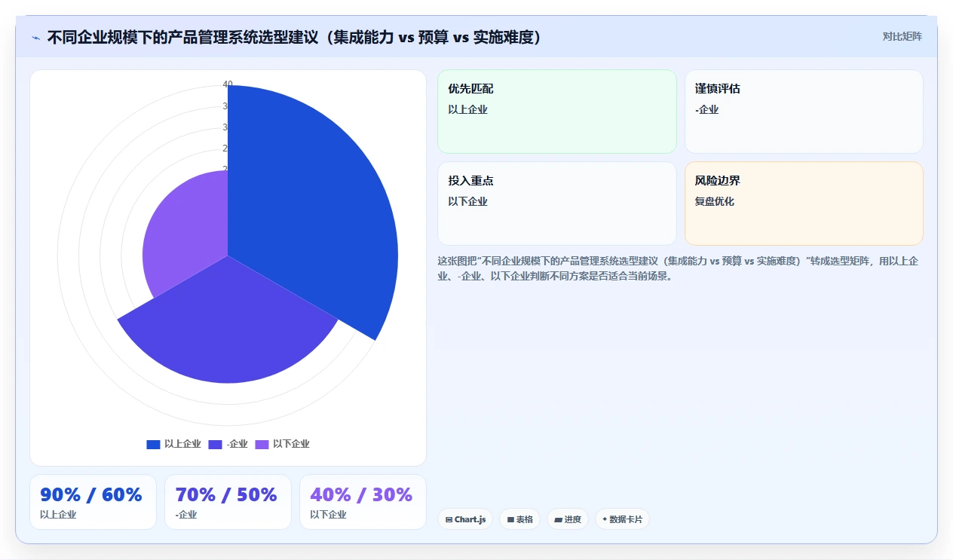Image resolution: width=953 pixels, height=560 pixels.
Task: Open the 风险边界 card
Action: click(804, 203)
